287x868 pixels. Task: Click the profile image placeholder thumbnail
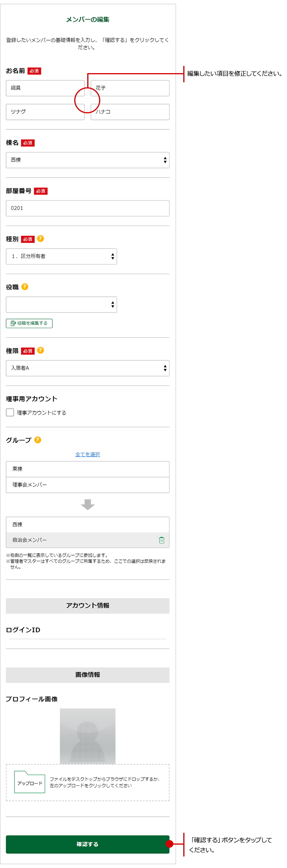pos(88,736)
